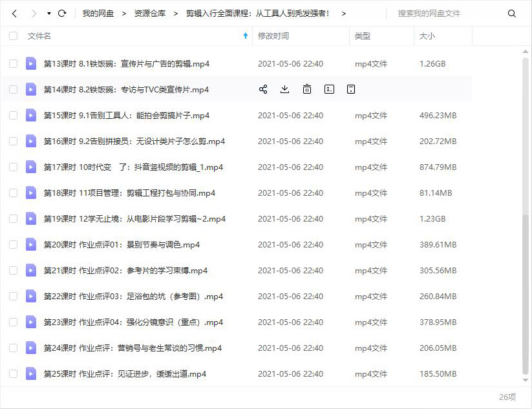Viewport: 532px width, 409px height.
Task: Click the video icon of 第17课时
Action: pos(31,167)
